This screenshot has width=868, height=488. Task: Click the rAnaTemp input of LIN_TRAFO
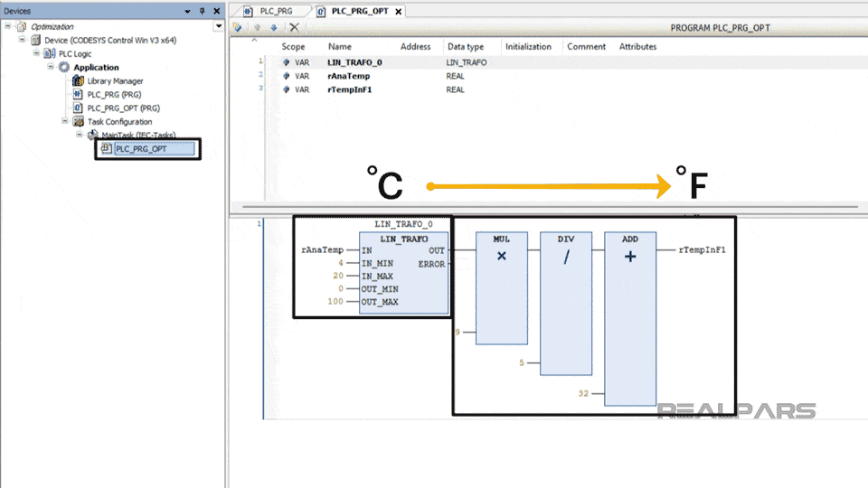[322, 250]
